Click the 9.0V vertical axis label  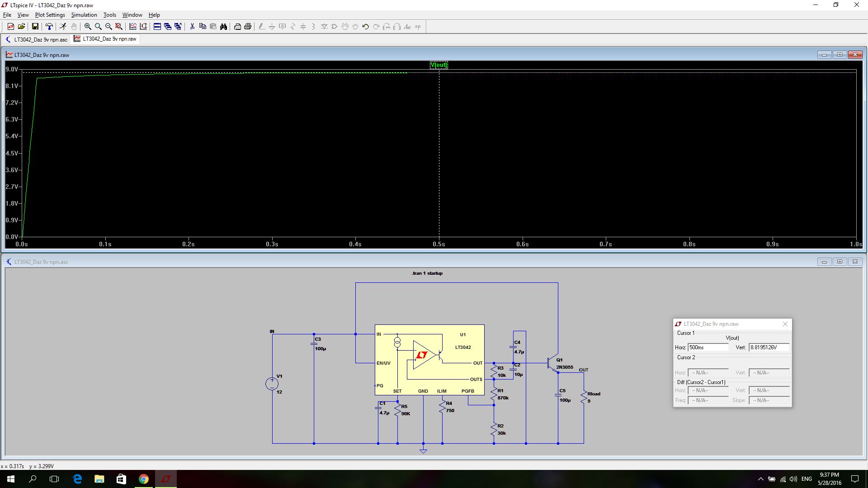pyautogui.click(x=12, y=70)
